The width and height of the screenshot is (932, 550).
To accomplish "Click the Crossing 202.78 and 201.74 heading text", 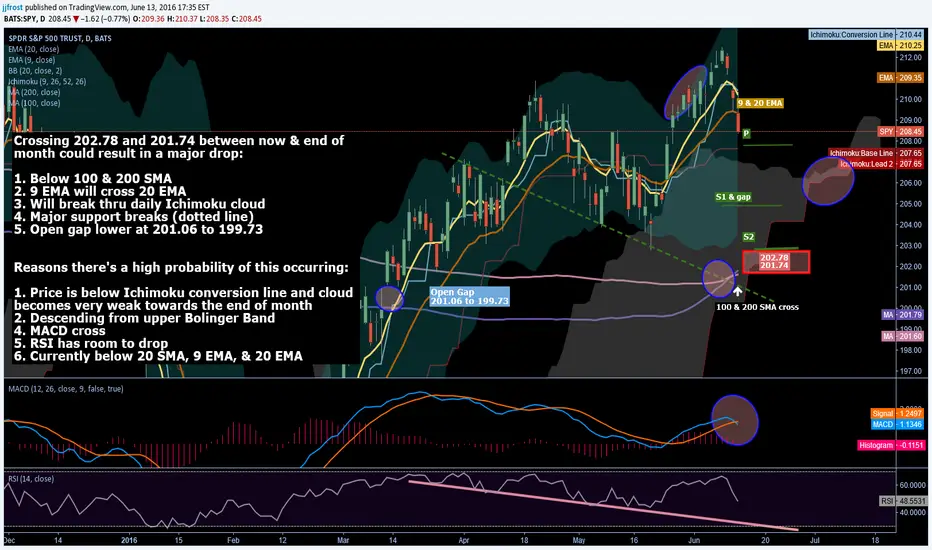I will [179, 147].
